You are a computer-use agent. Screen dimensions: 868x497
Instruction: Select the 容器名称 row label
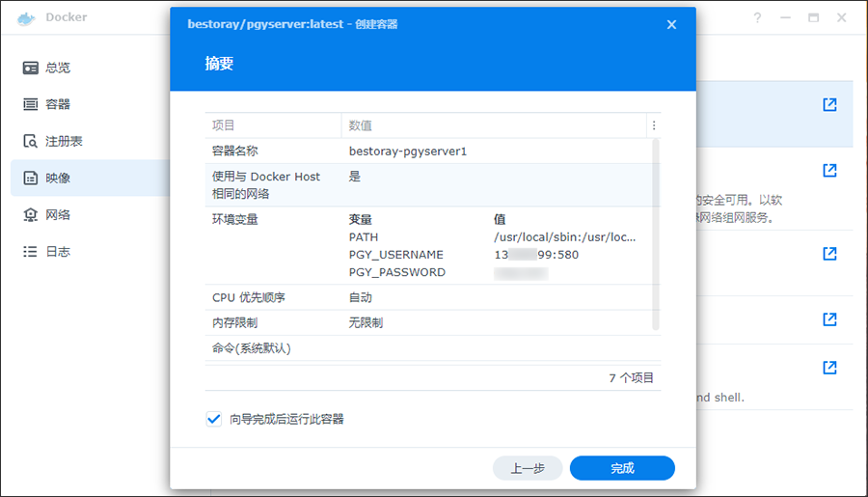click(234, 151)
